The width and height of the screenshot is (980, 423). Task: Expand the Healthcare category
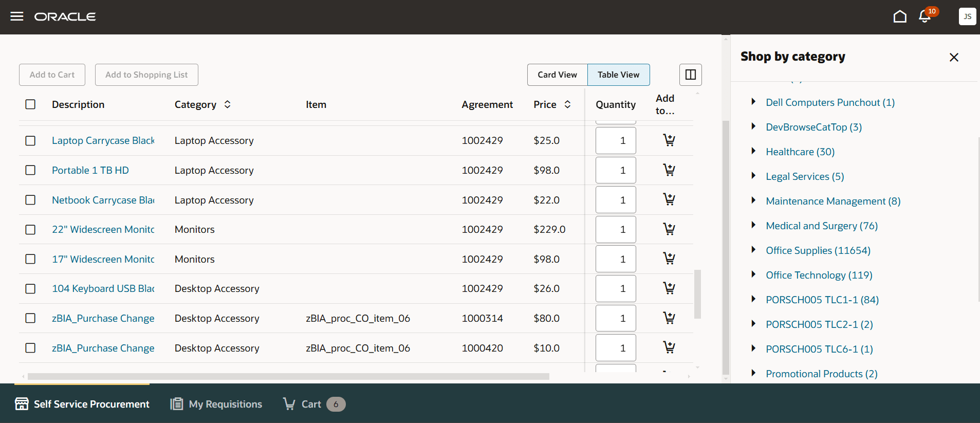[x=753, y=151]
